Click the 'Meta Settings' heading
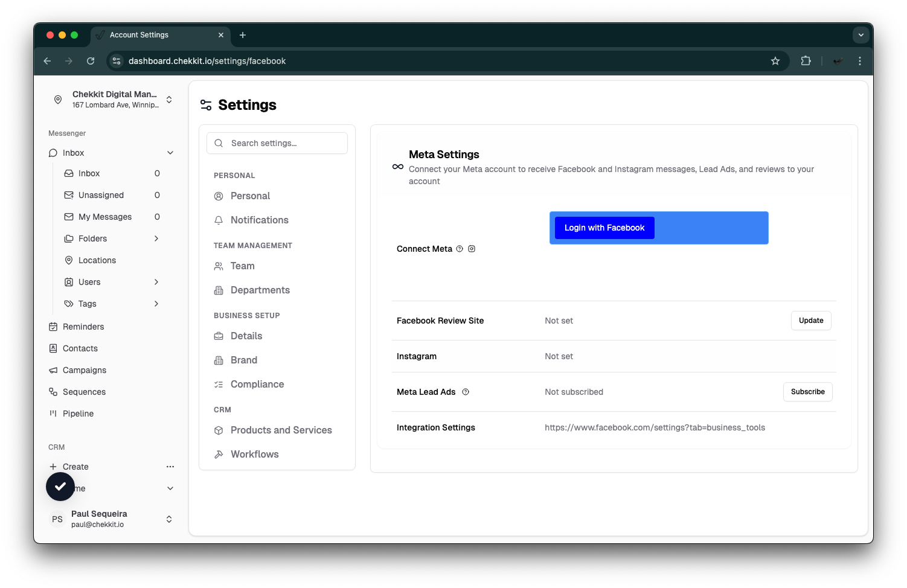 [x=444, y=155]
